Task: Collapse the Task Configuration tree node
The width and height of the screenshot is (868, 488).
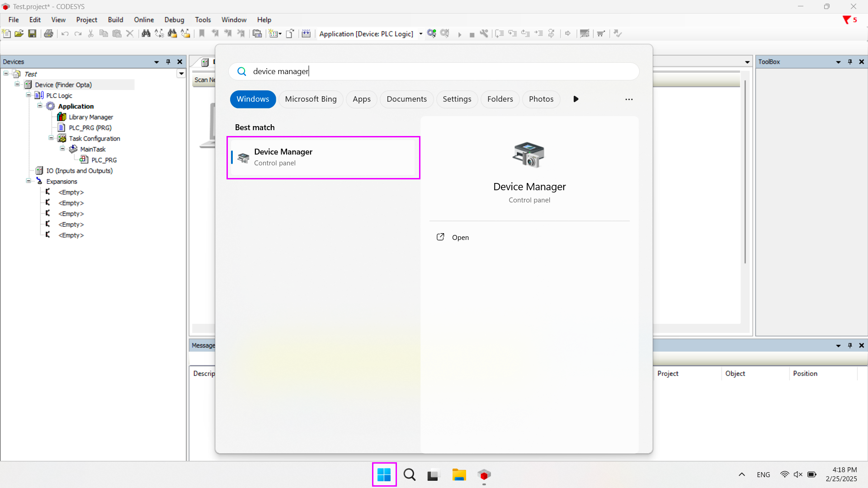Action: tap(51, 138)
